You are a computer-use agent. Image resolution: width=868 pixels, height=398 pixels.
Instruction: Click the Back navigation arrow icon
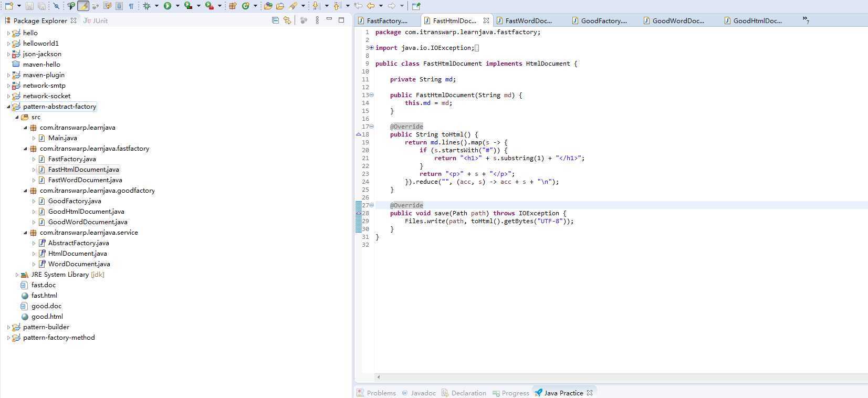(x=371, y=6)
